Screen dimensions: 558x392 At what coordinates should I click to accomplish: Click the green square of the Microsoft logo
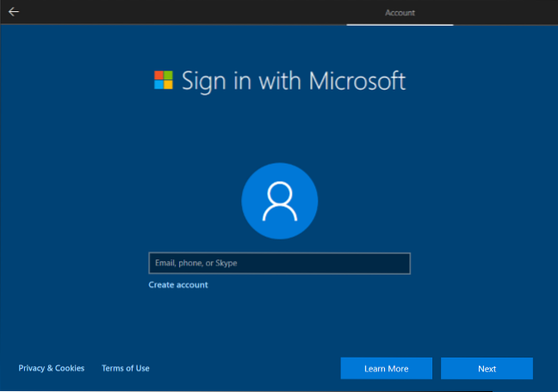pos(169,76)
